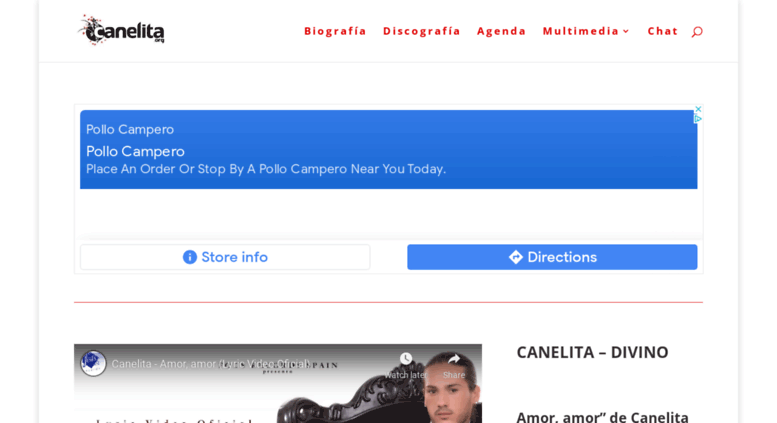
Task: Click the Store info button
Action: pyautogui.click(x=225, y=257)
